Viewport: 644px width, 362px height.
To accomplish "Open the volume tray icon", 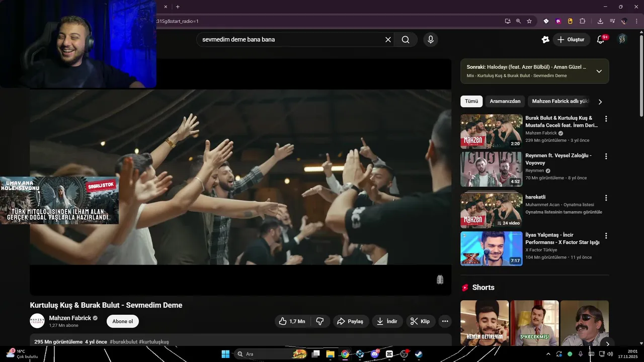I will 610,354.
